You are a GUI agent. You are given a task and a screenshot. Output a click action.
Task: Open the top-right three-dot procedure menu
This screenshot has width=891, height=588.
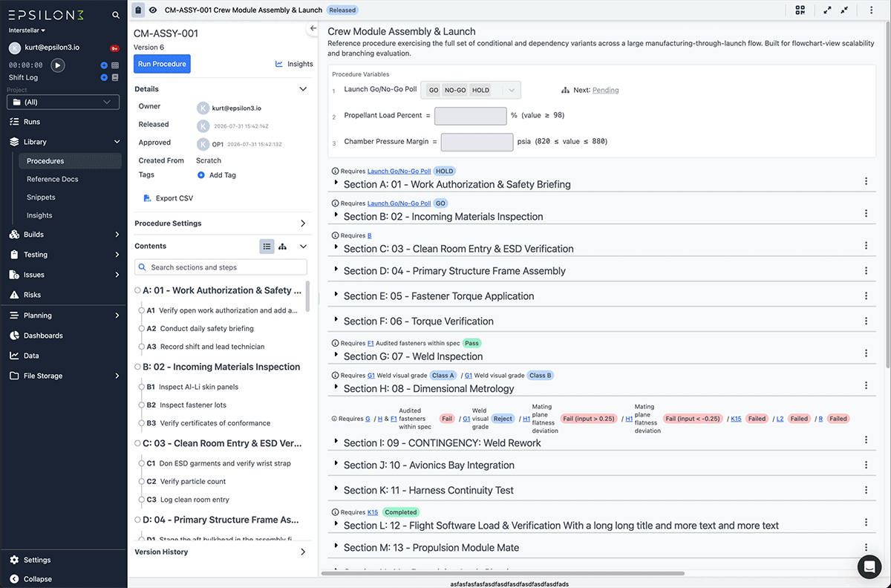pyautogui.click(x=871, y=10)
